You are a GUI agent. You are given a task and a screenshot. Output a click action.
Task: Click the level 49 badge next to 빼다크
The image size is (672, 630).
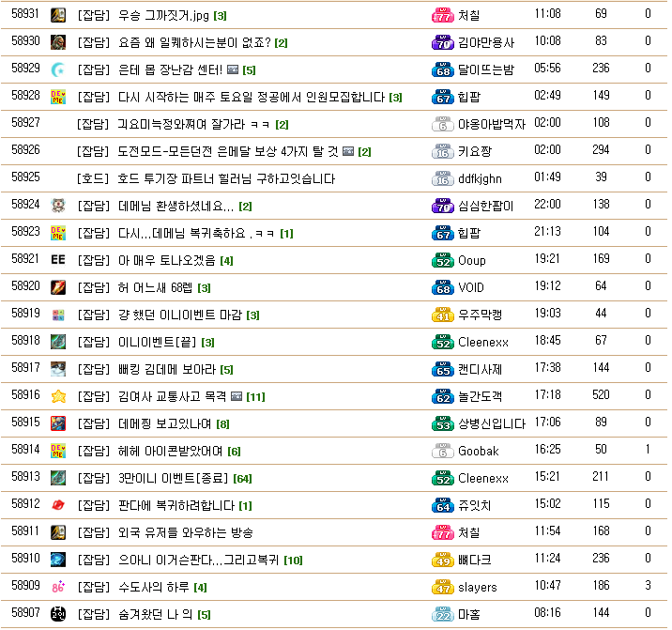coord(443,561)
